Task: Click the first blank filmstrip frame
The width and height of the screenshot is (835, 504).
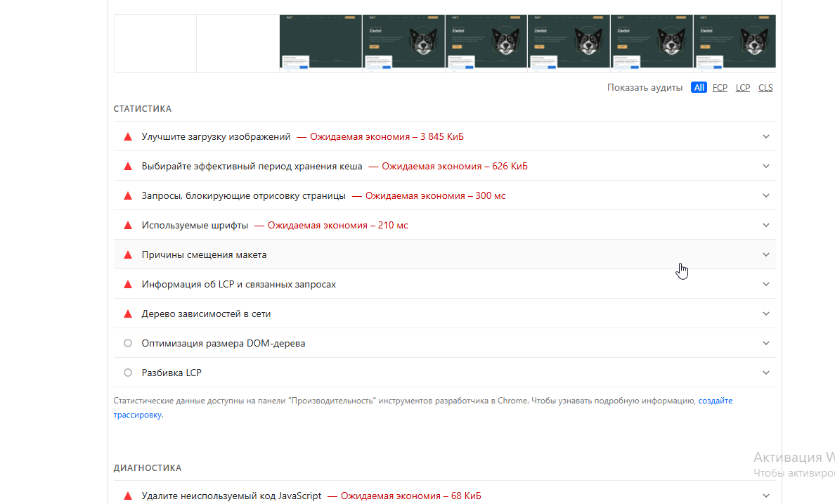Action: (x=155, y=43)
